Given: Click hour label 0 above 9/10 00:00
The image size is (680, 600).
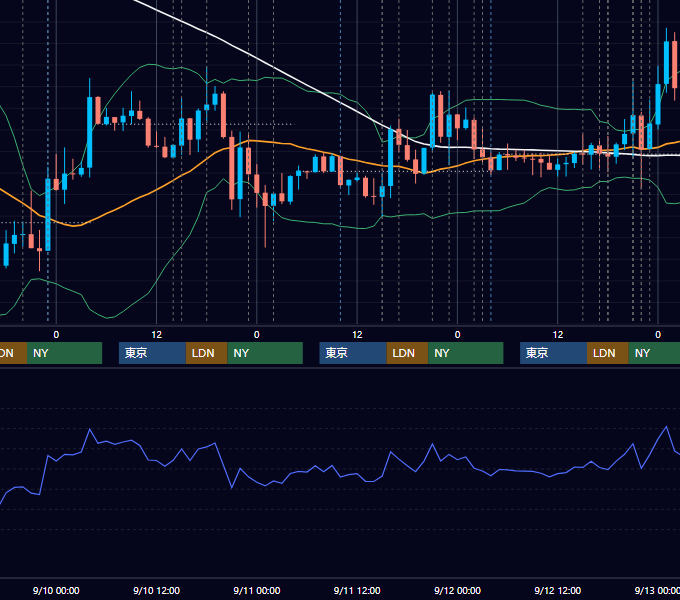Looking at the screenshot, I should (56, 335).
